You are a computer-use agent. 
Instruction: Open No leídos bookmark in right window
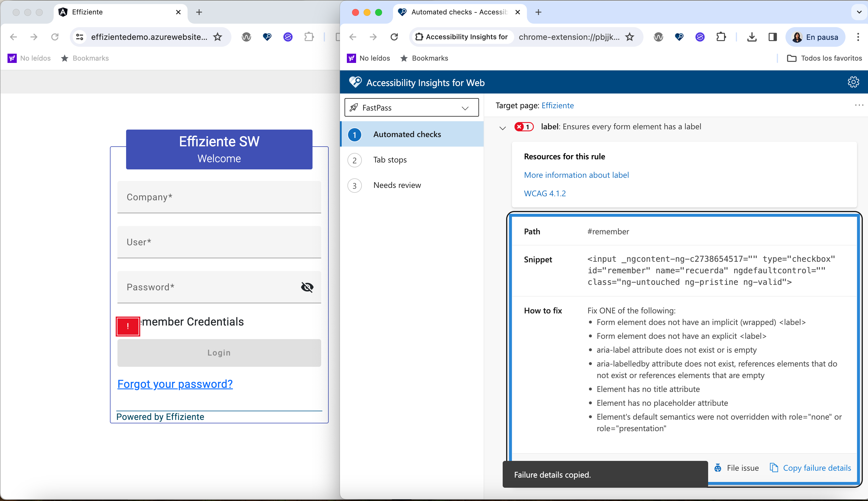(x=368, y=58)
